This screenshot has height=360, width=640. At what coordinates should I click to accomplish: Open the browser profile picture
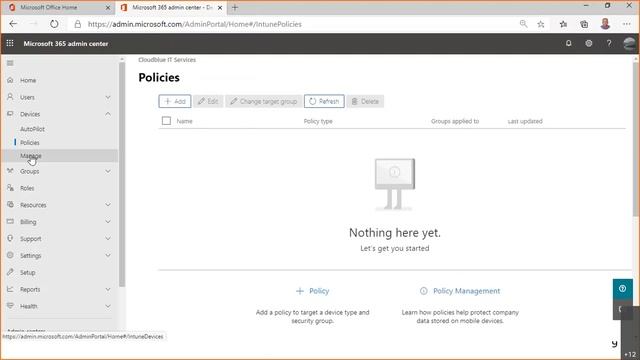click(605, 24)
